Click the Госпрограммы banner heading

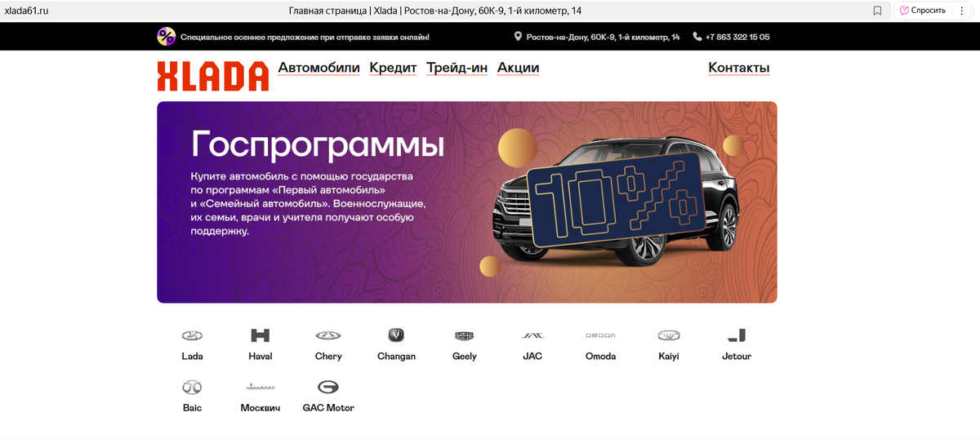tap(318, 146)
